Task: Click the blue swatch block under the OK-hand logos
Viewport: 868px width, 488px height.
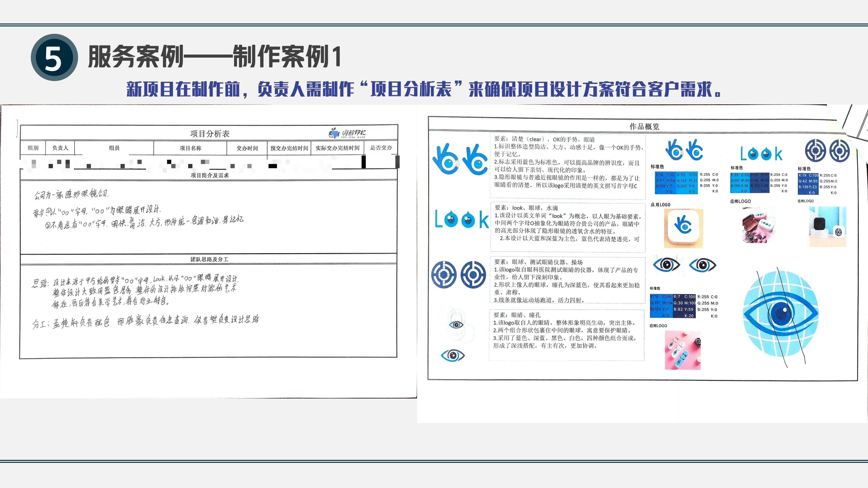Action: pyautogui.click(x=676, y=183)
